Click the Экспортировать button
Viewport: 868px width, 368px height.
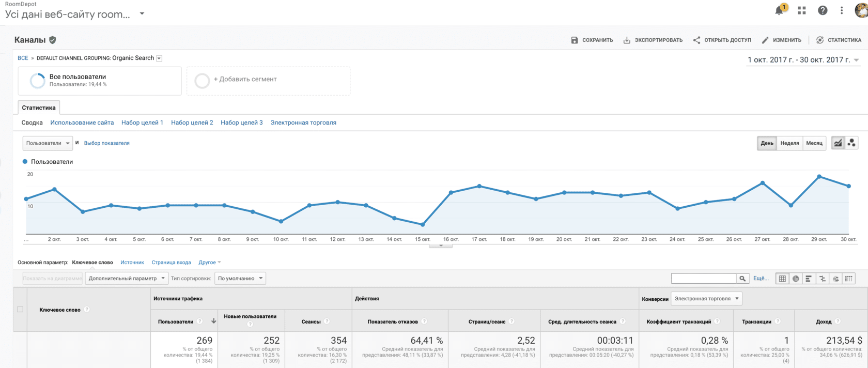coord(653,40)
